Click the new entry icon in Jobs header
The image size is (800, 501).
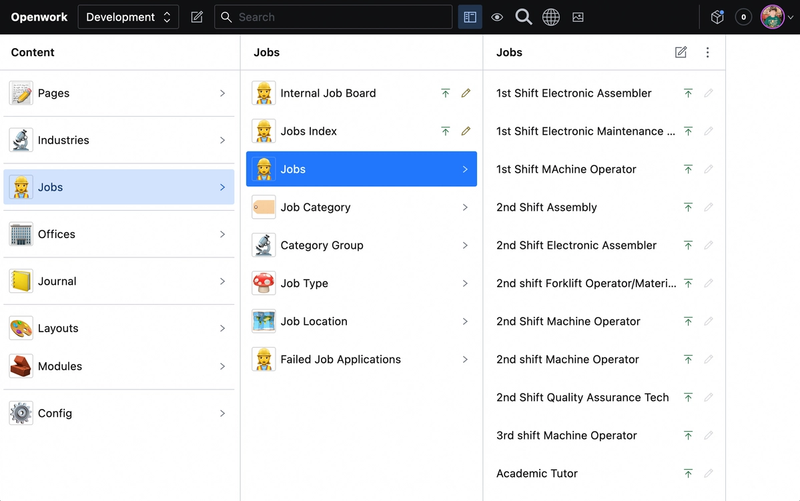pyautogui.click(x=681, y=52)
